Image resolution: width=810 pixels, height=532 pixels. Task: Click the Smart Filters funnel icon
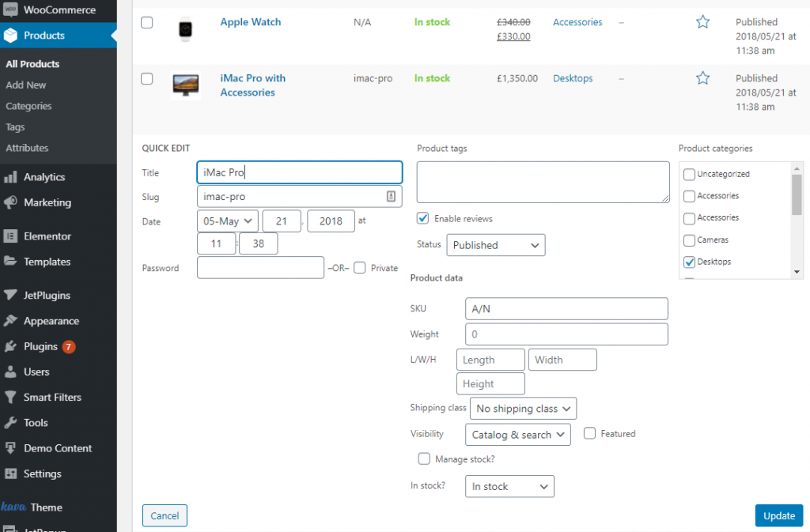coord(10,398)
